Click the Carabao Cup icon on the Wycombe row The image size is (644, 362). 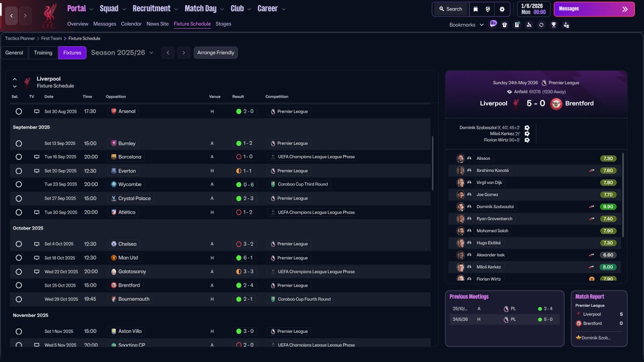273,185
